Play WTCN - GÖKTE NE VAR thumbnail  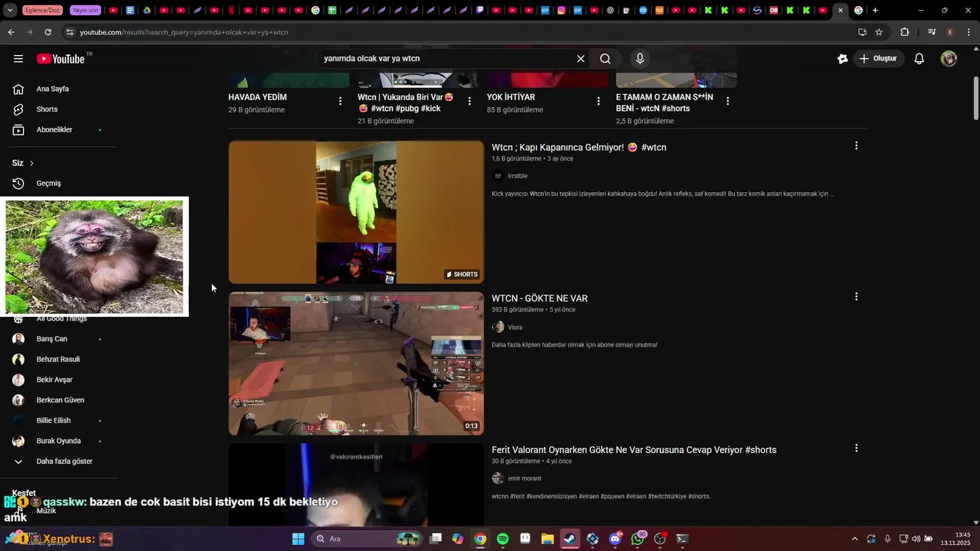[356, 364]
